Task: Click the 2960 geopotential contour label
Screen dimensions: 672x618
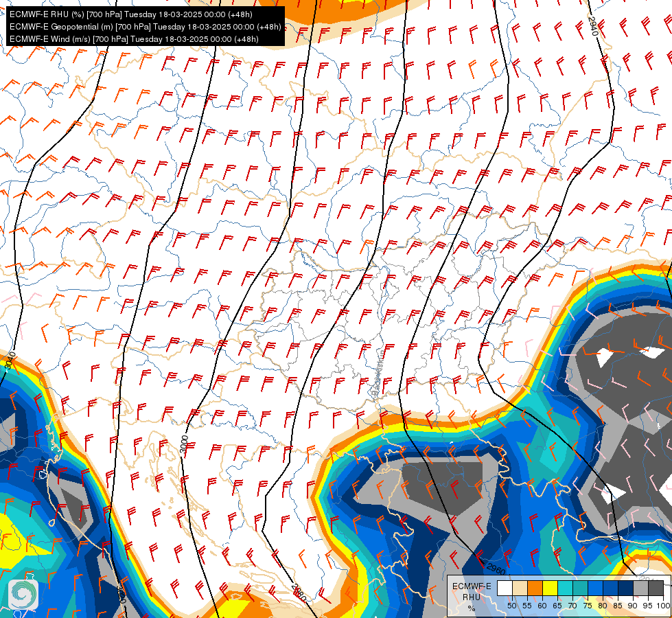Action: tap(496, 569)
